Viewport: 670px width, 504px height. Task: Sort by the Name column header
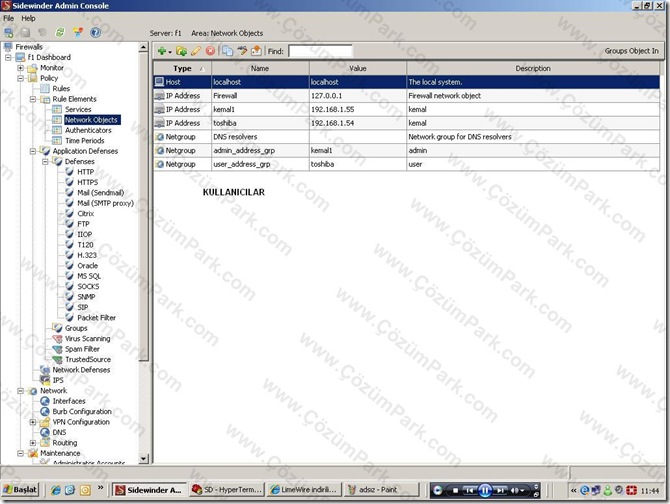260,68
